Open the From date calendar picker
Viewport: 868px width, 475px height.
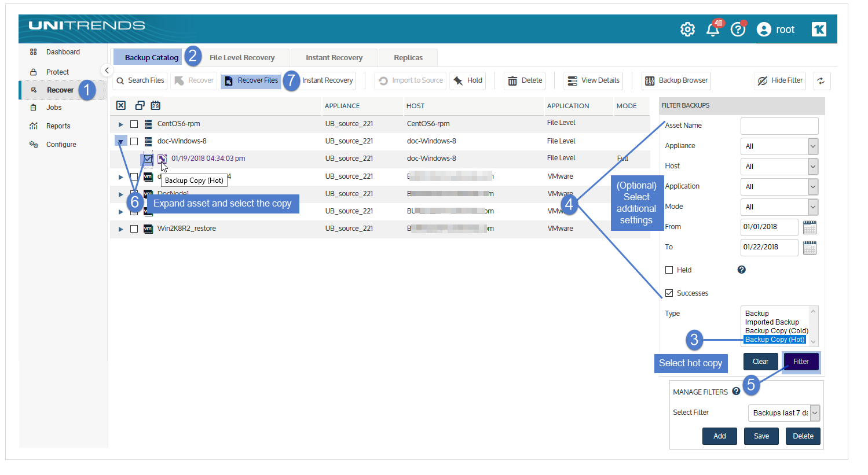tap(810, 227)
